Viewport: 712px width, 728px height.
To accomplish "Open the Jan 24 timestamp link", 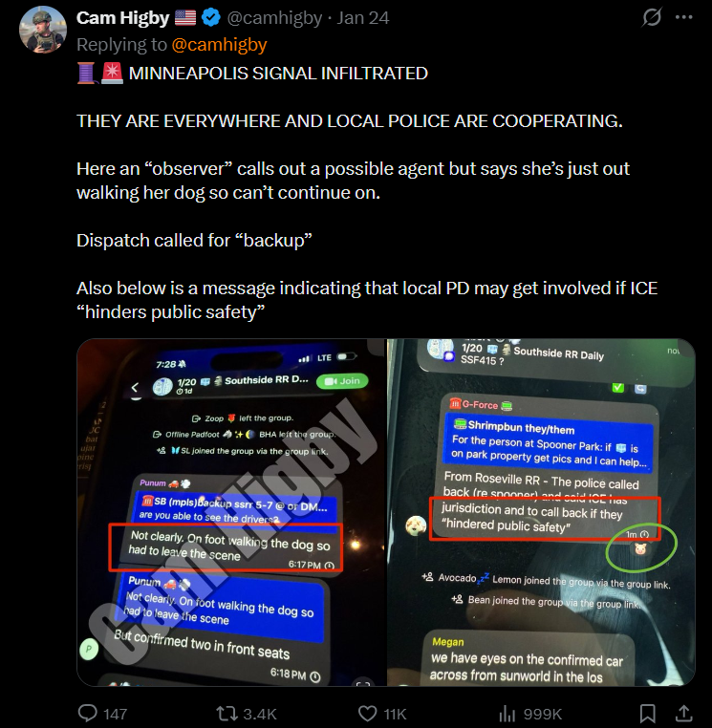I will (363, 17).
